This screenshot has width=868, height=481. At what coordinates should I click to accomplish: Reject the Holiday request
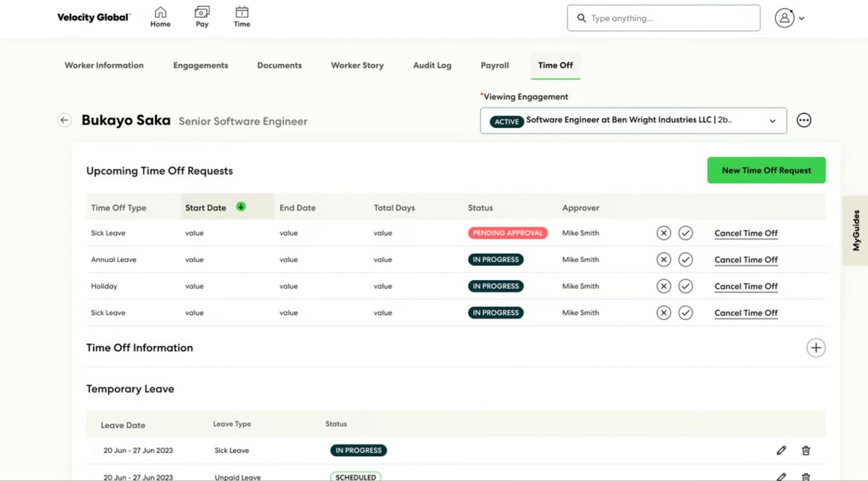click(x=663, y=286)
